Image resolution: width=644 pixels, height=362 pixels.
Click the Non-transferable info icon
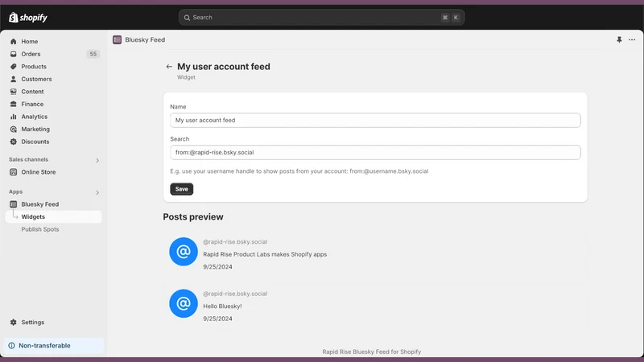11,346
